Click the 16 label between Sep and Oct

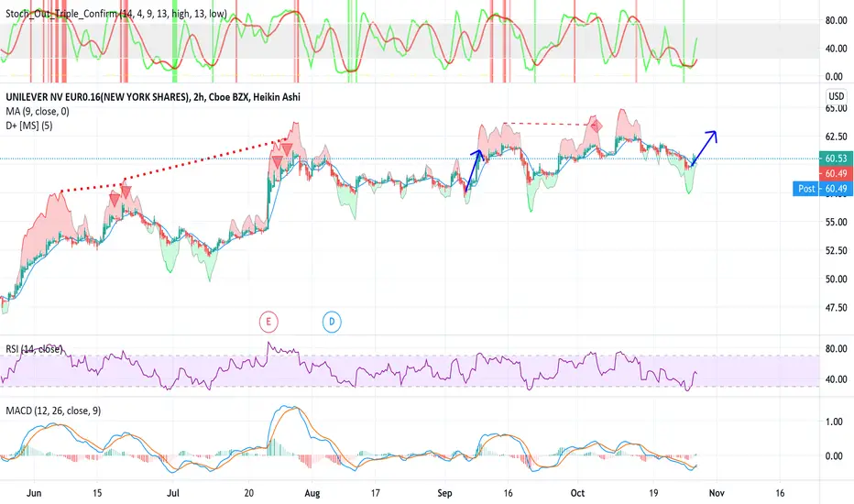(508, 493)
